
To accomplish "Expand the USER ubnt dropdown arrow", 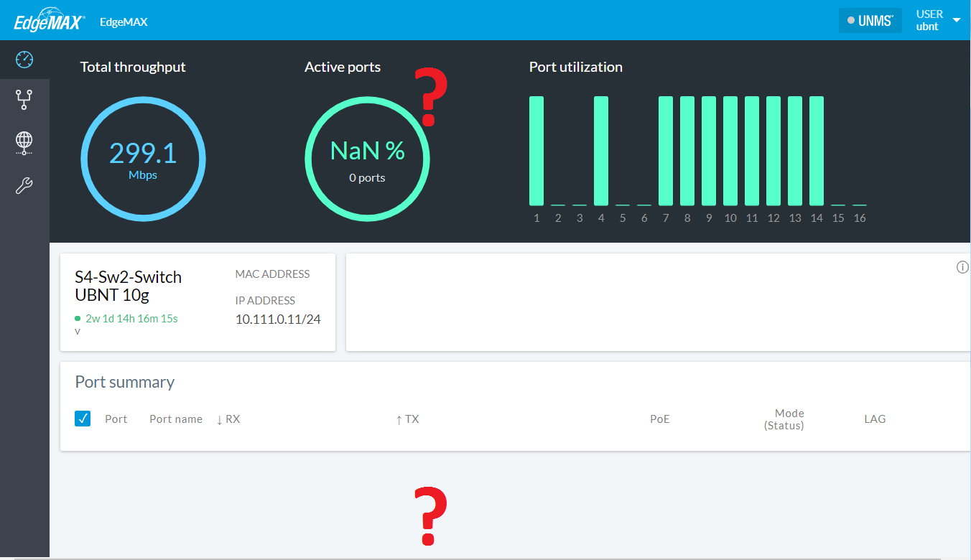I will [x=956, y=20].
